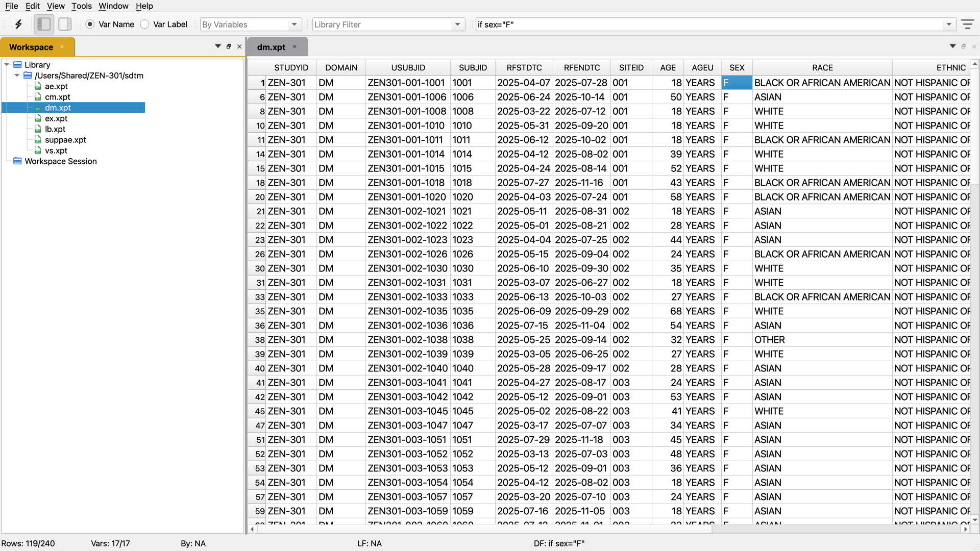Click the RACE column header

(x=822, y=67)
